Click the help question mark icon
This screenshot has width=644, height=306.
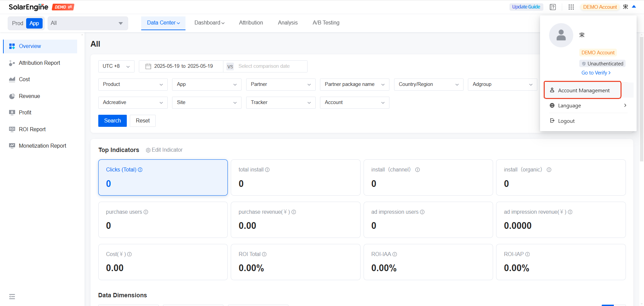click(553, 7)
